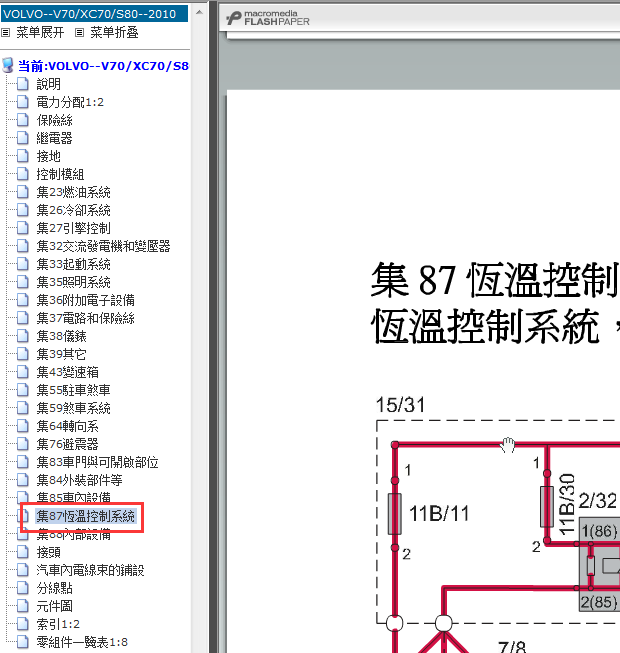Open the 元件圖 page
Screen dimensions: 620x653
click(x=55, y=606)
